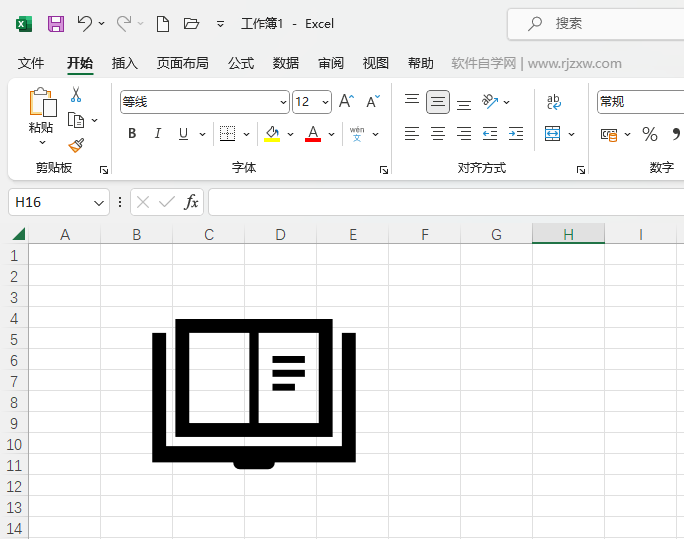This screenshot has height=539, width=684.
Task: Center cell text horizontally
Action: pos(438,133)
